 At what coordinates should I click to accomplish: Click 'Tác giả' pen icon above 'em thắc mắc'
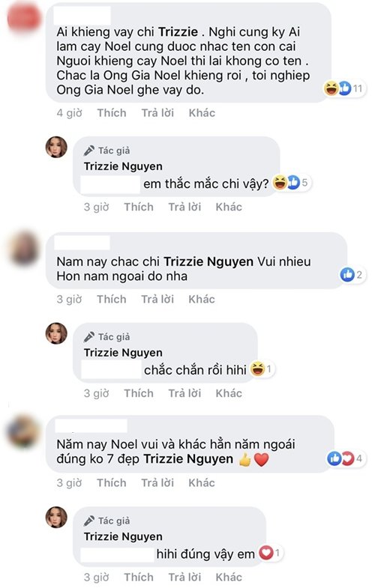click(89, 151)
